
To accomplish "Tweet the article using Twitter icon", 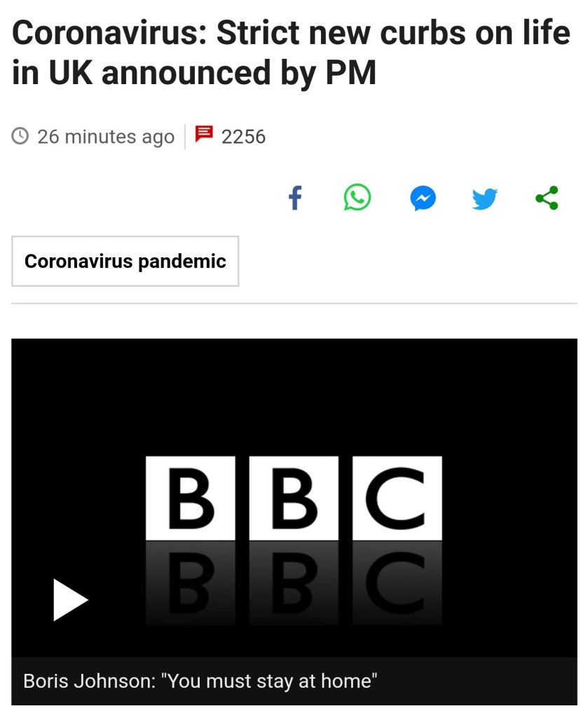I will pyautogui.click(x=484, y=198).
